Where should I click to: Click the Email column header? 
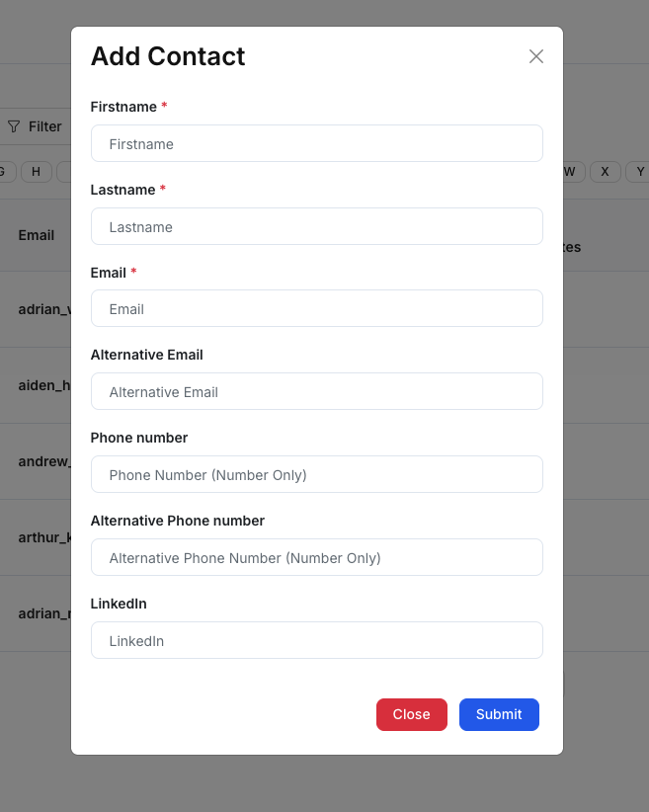pos(37,235)
